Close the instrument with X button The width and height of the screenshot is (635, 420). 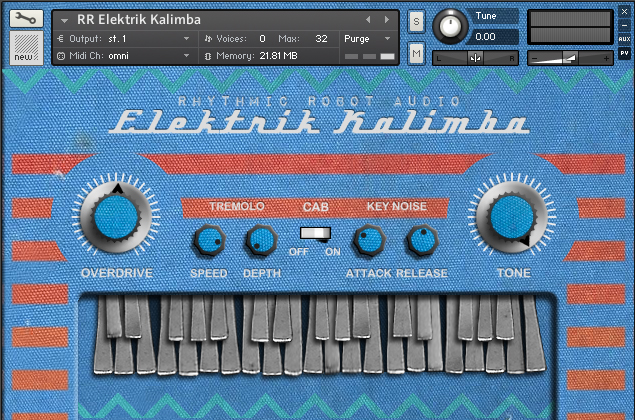(624, 12)
